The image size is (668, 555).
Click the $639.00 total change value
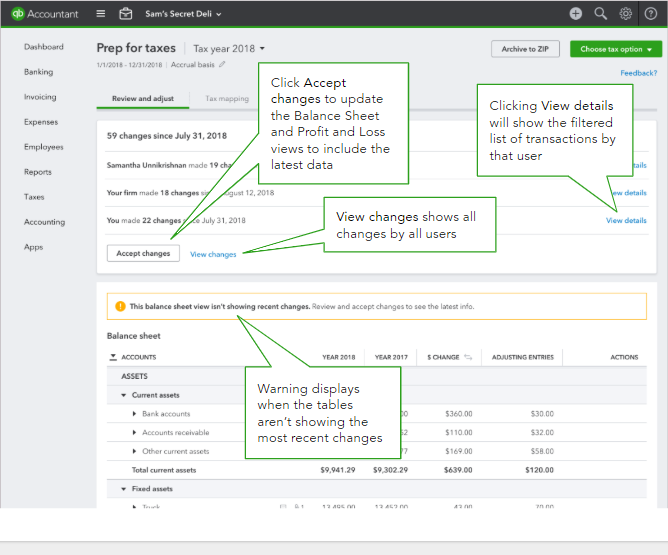point(458,470)
